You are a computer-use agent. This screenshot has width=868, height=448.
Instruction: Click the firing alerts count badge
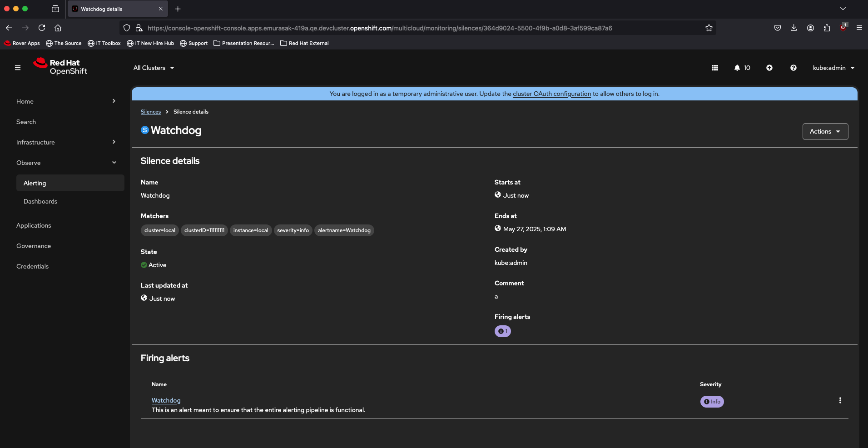pyautogui.click(x=503, y=331)
